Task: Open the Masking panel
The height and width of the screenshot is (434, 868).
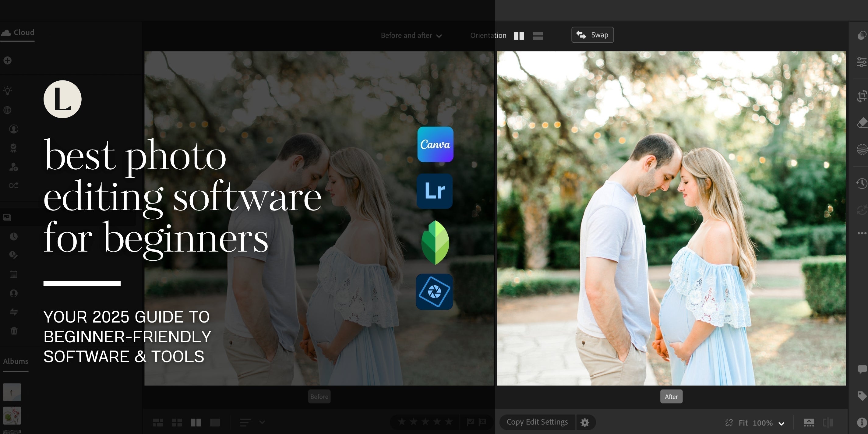Action: click(862, 149)
